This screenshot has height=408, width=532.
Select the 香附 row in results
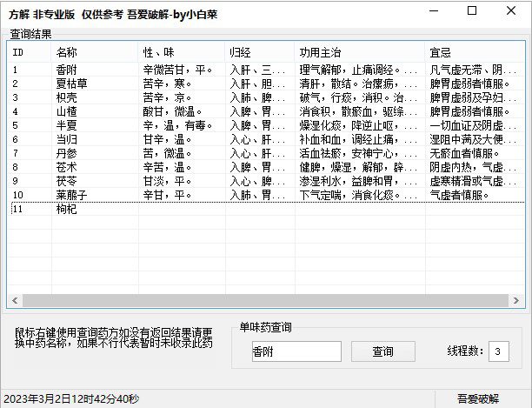click(x=266, y=70)
